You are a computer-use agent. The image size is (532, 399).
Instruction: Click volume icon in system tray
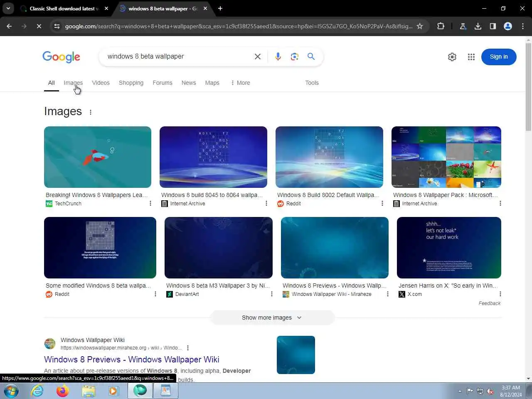(x=490, y=391)
